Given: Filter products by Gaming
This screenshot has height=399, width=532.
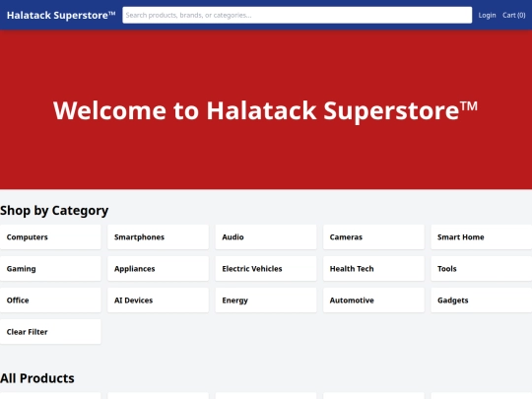Looking at the screenshot, I should point(50,268).
